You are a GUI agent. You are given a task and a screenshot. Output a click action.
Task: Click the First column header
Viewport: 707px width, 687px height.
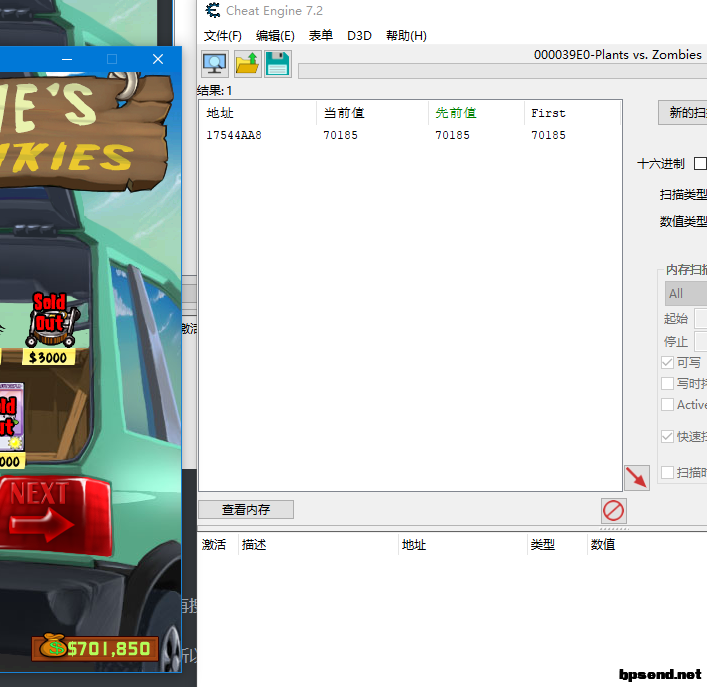coord(573,113)
